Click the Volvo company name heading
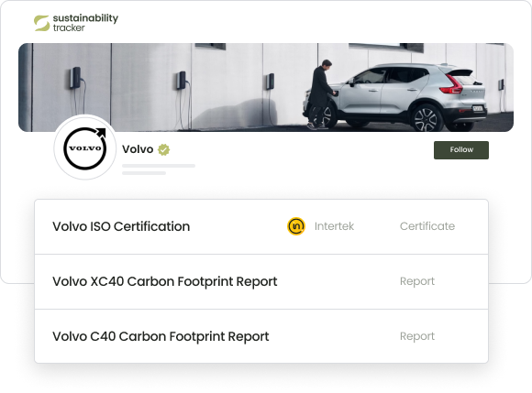Viewport: 532px width, 393px height. click(138, 149)
